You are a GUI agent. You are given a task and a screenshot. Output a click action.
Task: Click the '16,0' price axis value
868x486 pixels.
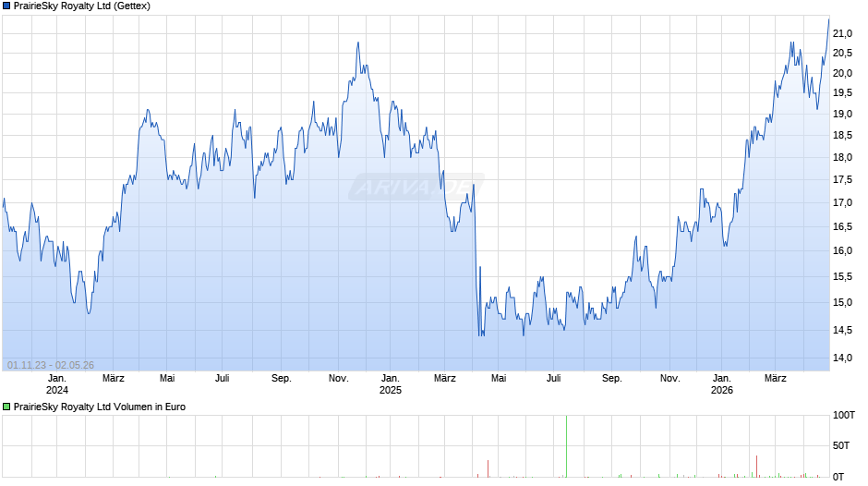tap(842, 250)
